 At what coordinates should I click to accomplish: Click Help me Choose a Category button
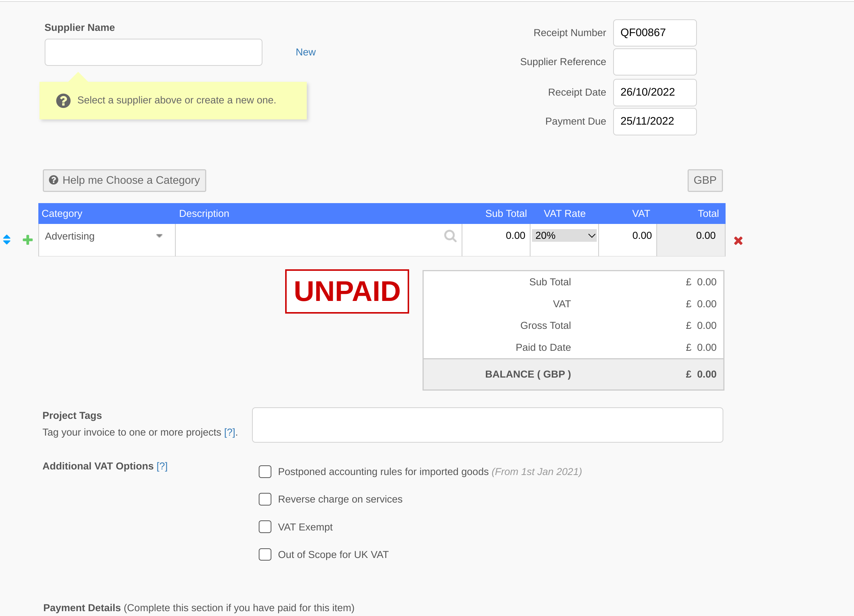pos(124,180)
